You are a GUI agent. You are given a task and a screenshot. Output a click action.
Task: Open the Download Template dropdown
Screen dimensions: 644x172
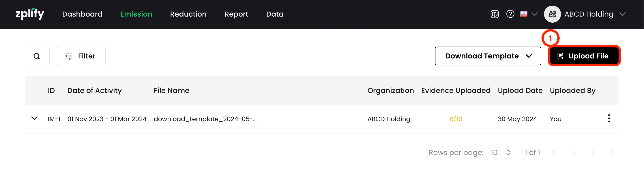pyautogui.click(x=488, y=56)
